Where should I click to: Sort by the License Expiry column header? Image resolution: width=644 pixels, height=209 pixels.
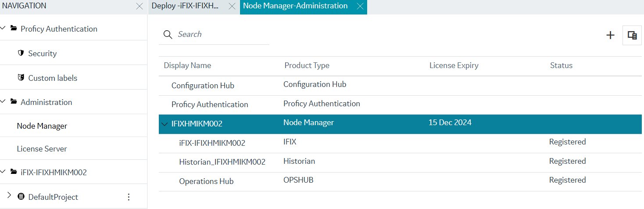pos(454,65)
